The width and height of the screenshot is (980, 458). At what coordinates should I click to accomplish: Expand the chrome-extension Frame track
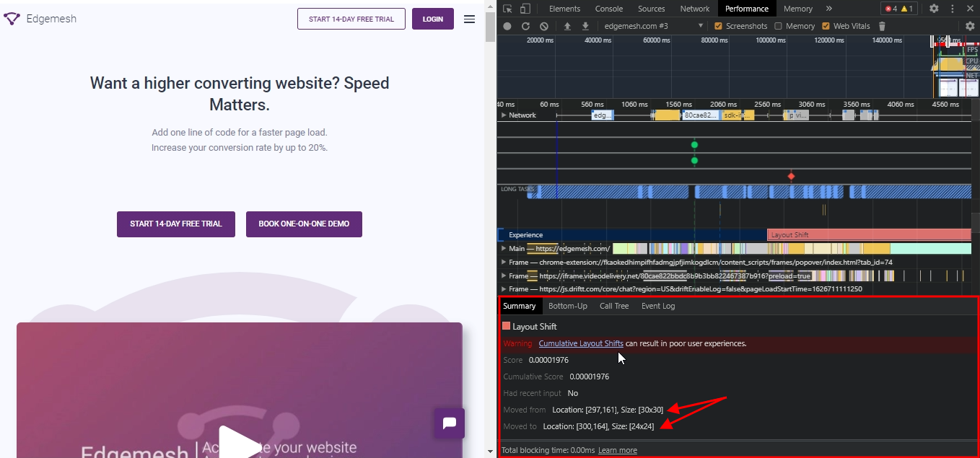click(x=504, y=262)
